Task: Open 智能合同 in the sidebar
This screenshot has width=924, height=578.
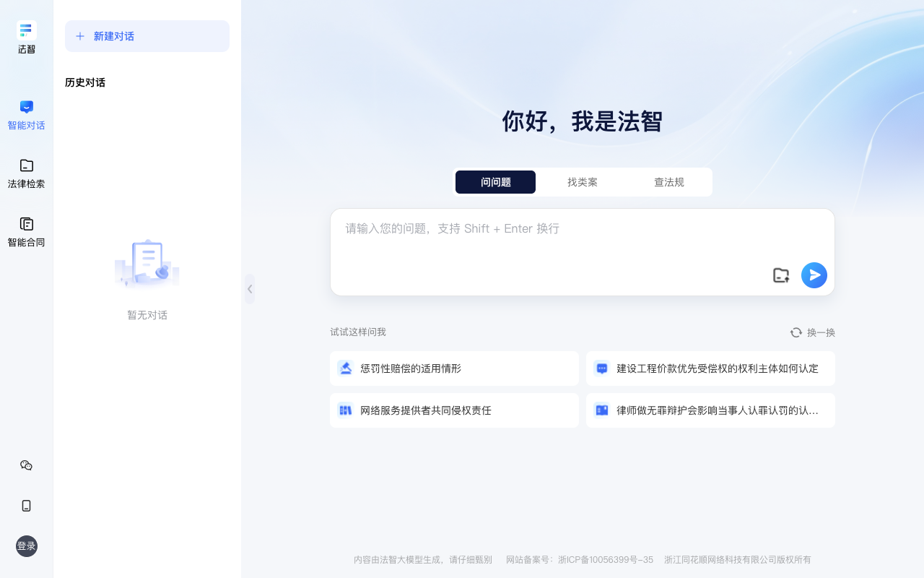Action: tap(27, 232)
